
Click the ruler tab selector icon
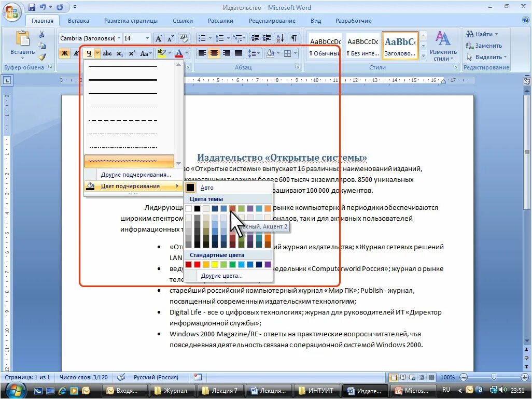point(7,81)
